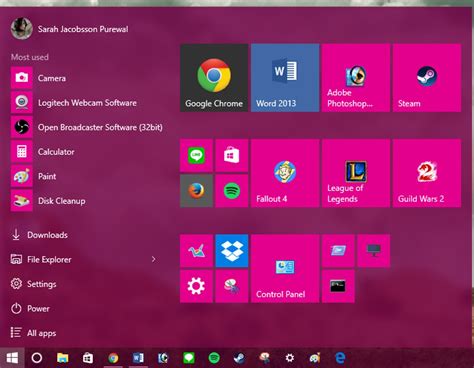Open LINE from the taskbar
Viewport: 474px width, 368px height.
[x=189, y=358]
